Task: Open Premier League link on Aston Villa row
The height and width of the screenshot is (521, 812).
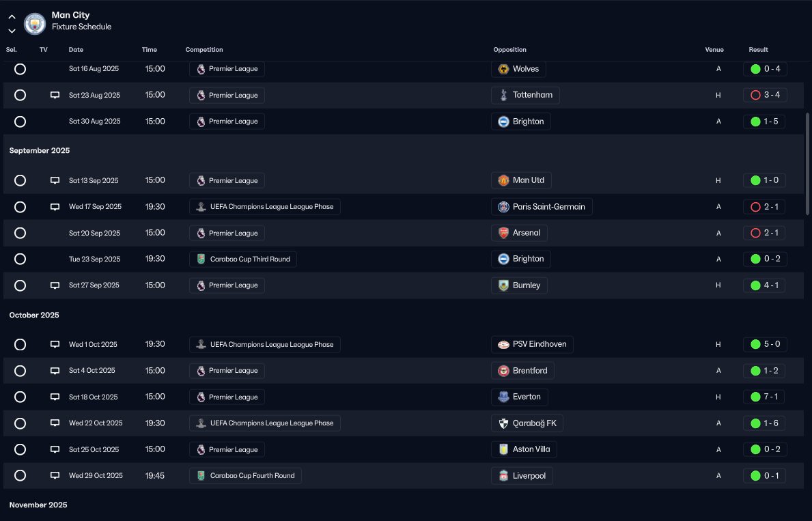Action: coord(227,449)
